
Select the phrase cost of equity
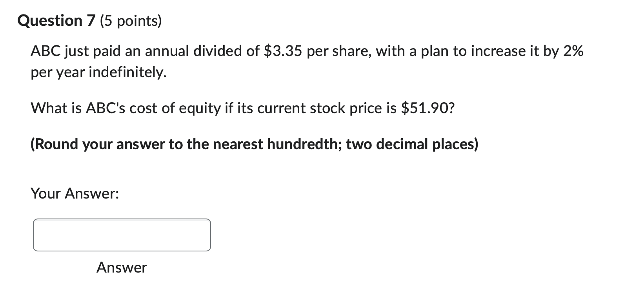coord(176,108)
